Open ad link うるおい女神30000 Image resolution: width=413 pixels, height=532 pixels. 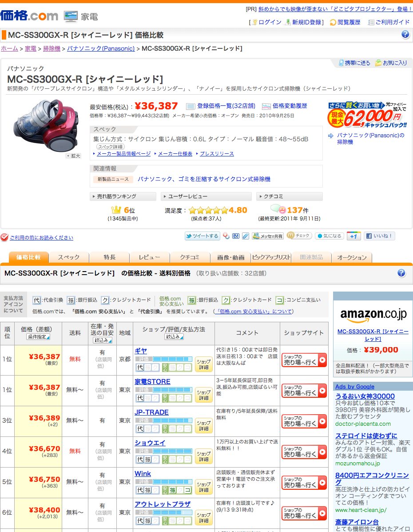(365, 396)
